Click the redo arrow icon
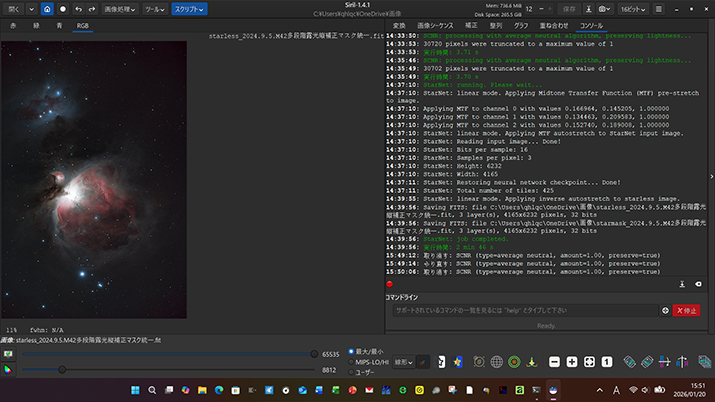Viewport: 715px width, 402px height. (x=92, y=8)
